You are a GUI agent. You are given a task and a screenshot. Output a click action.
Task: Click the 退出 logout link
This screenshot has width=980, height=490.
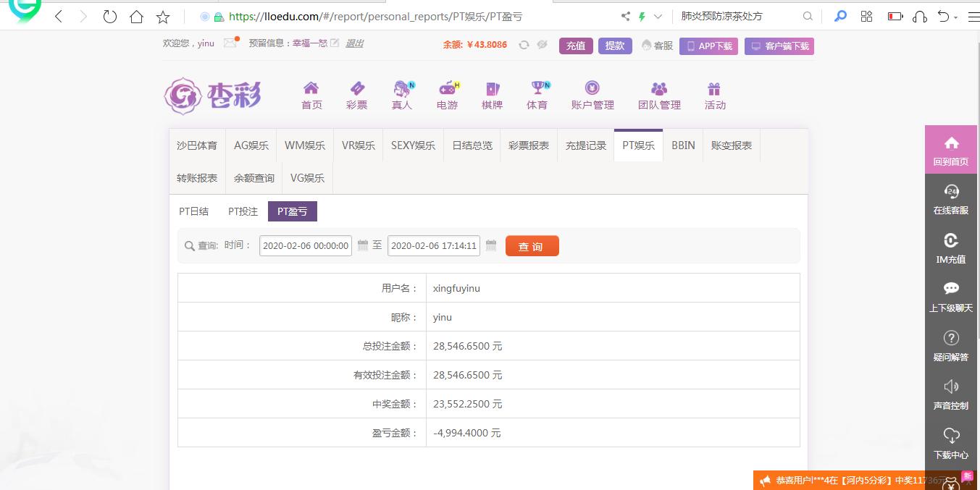(x=354, y=43)
